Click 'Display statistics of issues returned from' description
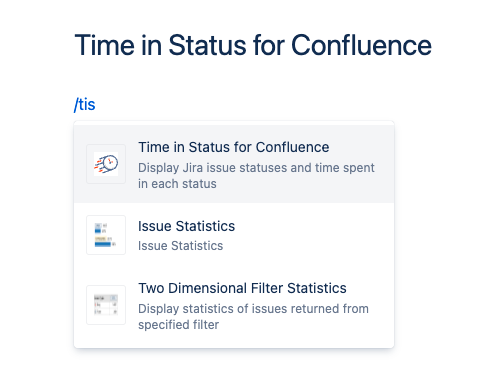This screenshot has width=484, height=391. coord(253,309)
